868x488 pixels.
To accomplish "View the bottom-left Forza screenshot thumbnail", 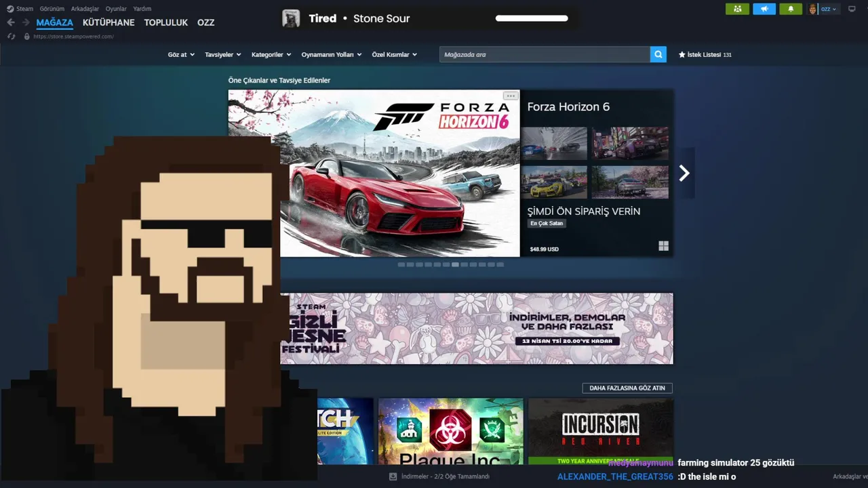I will (554, 182).
